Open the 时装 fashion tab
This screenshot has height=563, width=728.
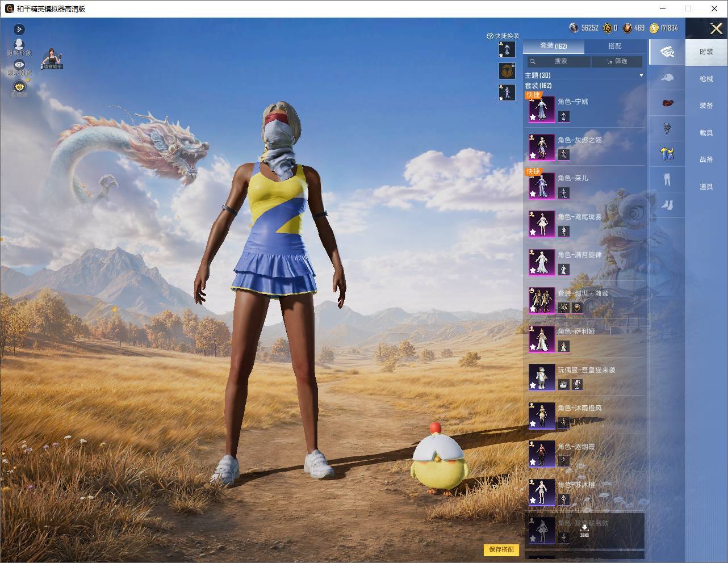coord(706,52)
